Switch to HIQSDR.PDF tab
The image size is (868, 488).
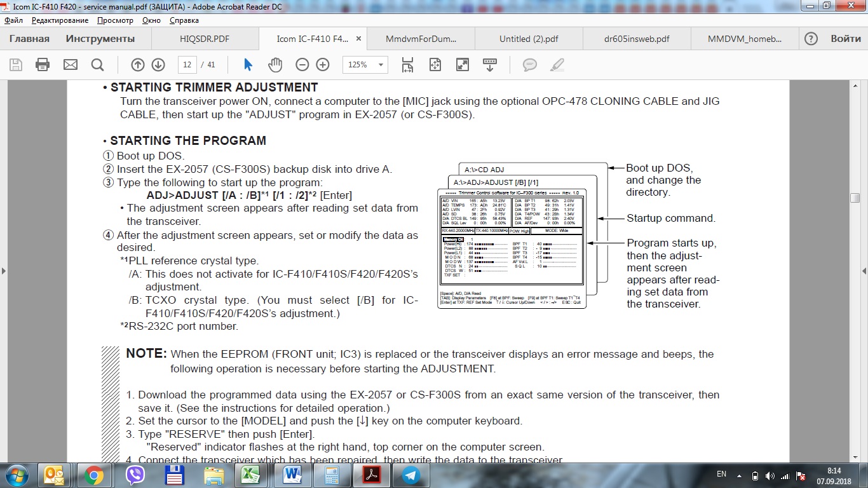click(x=205, y=39)
